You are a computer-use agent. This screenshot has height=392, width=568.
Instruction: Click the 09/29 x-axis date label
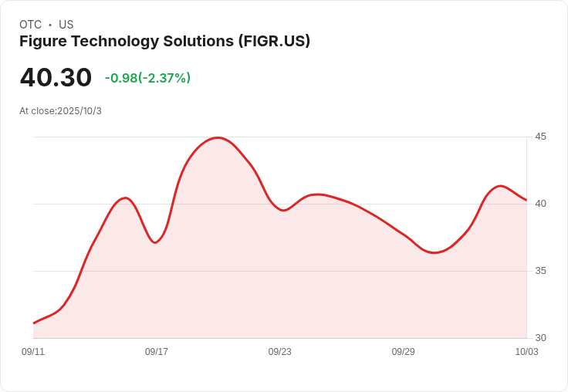pyautogui.click(x=403, y=351)
